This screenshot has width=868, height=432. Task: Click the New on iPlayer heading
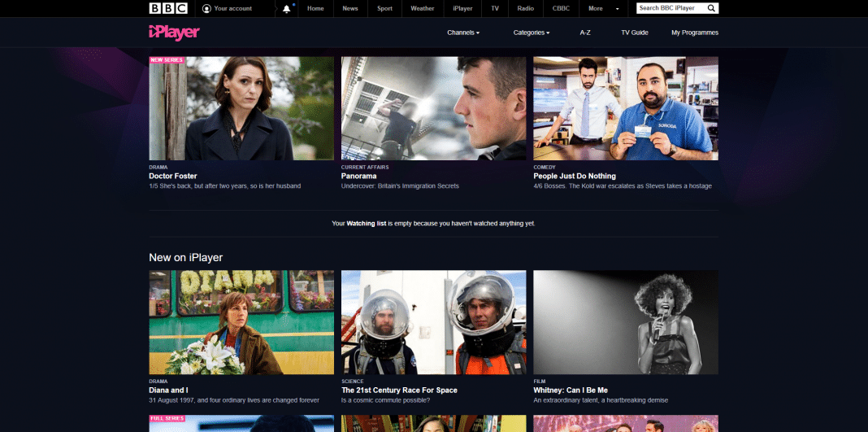point(186,258)
